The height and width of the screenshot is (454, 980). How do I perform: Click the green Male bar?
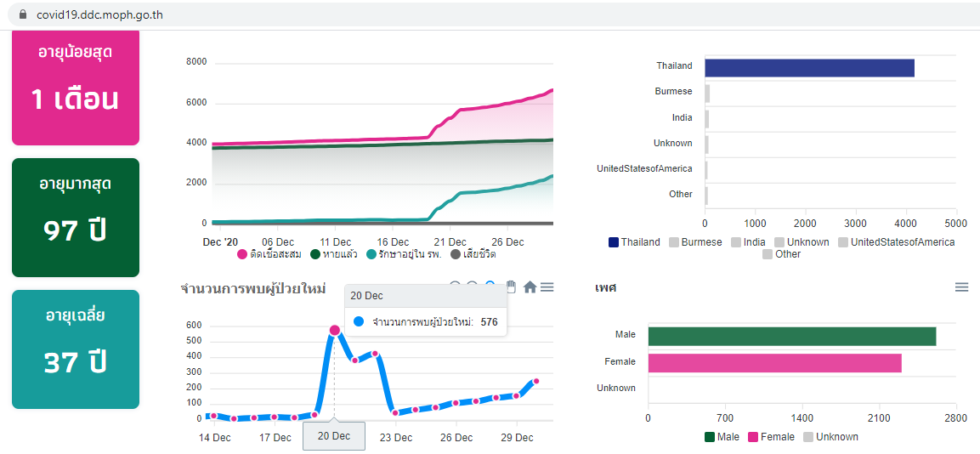click(x=791, y=337)
